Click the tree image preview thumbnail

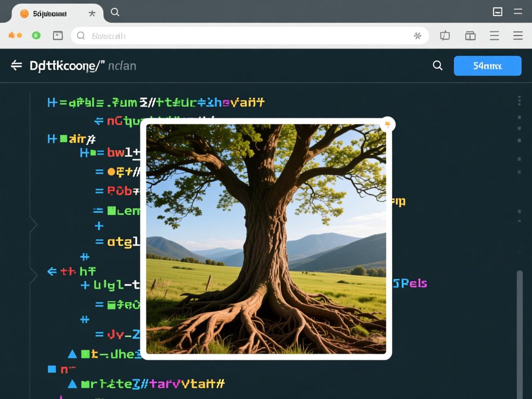(266, 239)
